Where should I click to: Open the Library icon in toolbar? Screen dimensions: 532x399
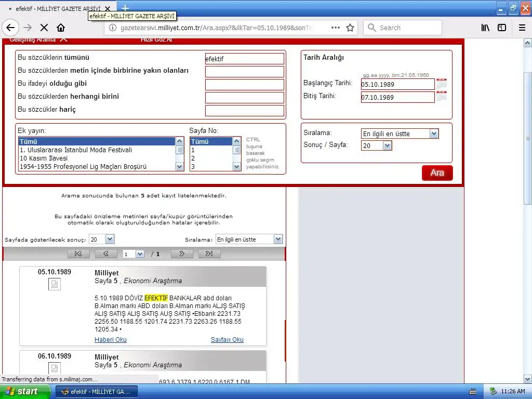pos(486,28)
